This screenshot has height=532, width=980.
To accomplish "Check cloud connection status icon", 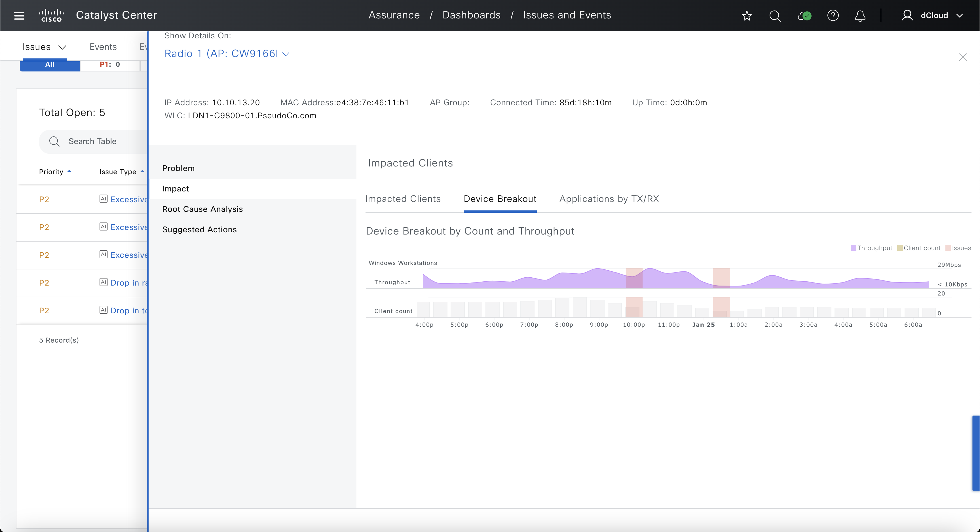I will tap(805, 16).
